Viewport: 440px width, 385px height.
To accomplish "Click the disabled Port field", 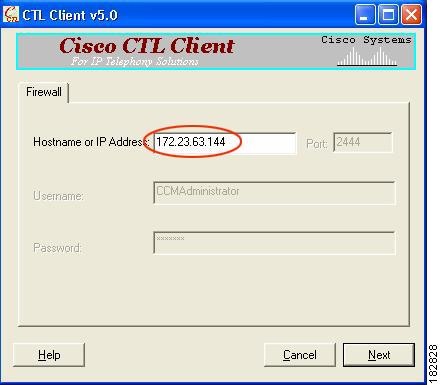I will pyautogui.click(x=363, y=143).
